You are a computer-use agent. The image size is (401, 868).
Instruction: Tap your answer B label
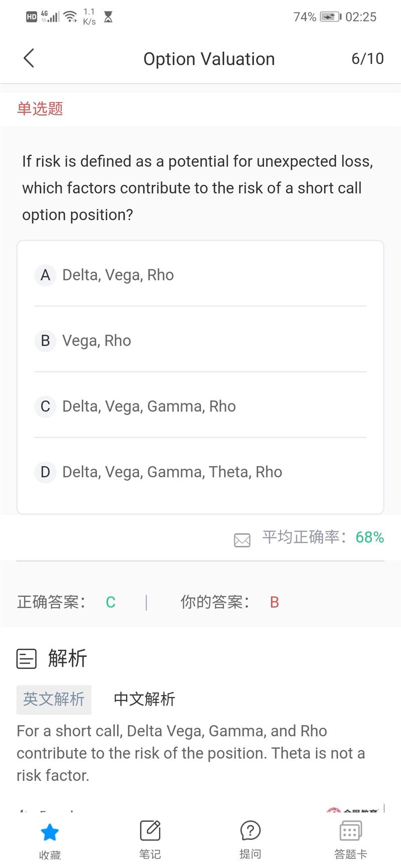pos(274,602)
